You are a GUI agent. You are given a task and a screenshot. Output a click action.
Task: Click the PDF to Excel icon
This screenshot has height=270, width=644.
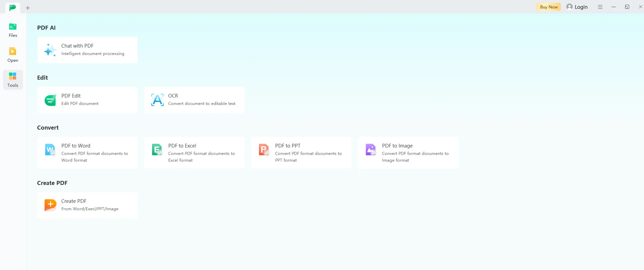click(x=157, y=150)
